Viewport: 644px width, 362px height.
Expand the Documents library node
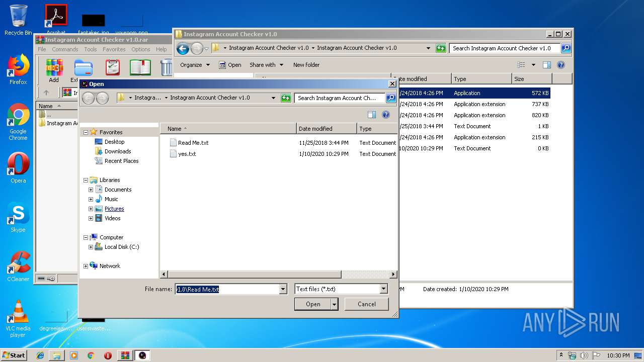(91, 190)
